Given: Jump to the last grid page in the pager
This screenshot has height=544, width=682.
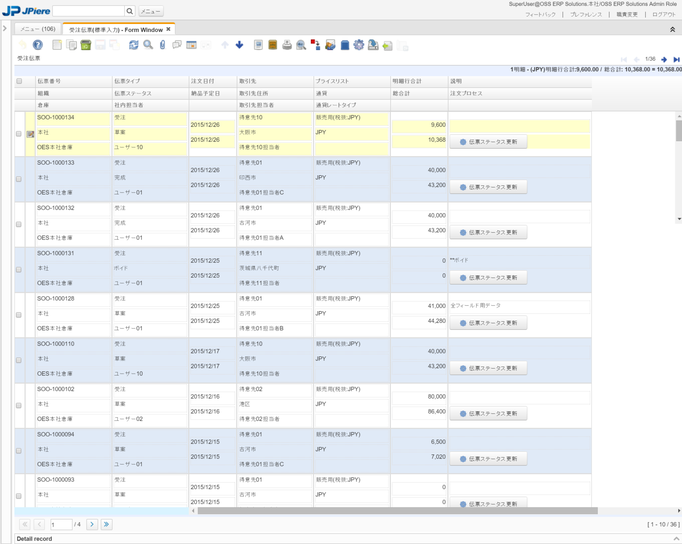Looking at the screenshot, I should [x=106, y=524].
